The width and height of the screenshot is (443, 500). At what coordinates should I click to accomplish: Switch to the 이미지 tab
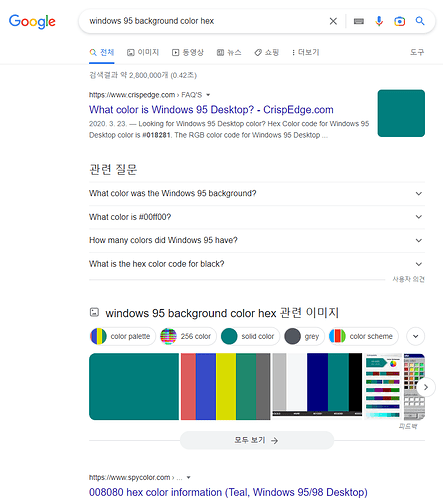[143, 52]
